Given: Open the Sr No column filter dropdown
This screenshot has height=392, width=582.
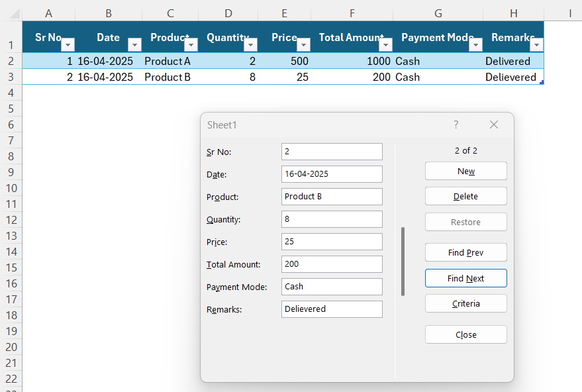Looking at the screenshot, I should pos(68,45).
